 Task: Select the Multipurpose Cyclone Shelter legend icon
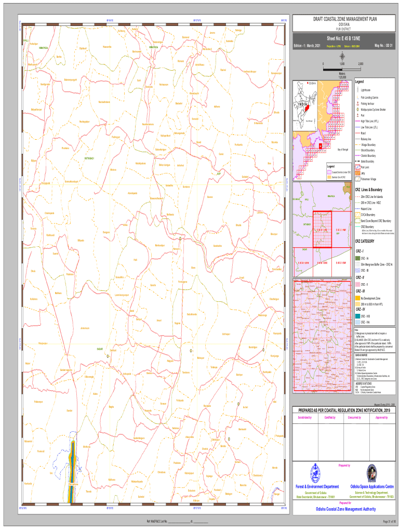[357, 110]
